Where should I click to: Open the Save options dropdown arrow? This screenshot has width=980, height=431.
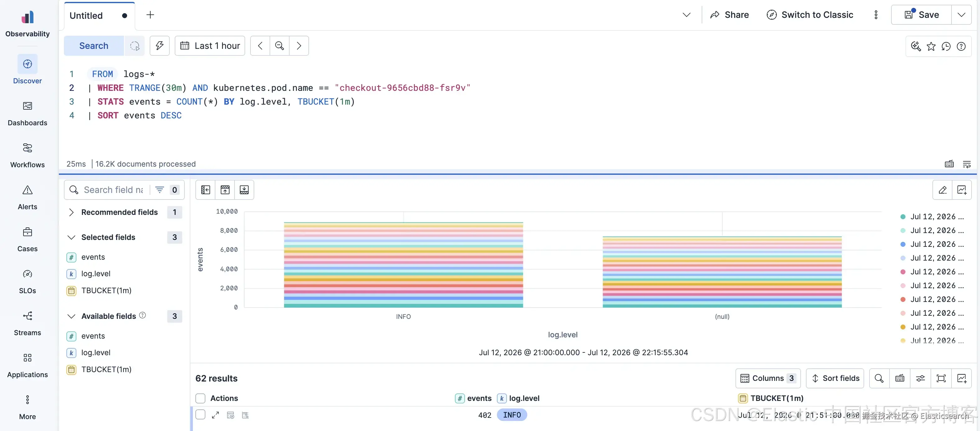[961, 15]
